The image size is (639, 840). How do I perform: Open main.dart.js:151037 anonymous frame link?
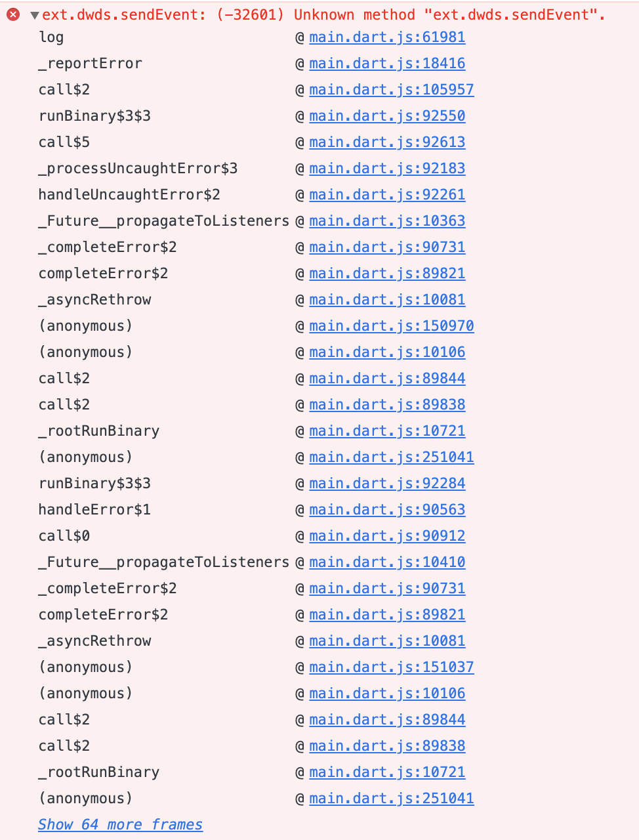391,667
